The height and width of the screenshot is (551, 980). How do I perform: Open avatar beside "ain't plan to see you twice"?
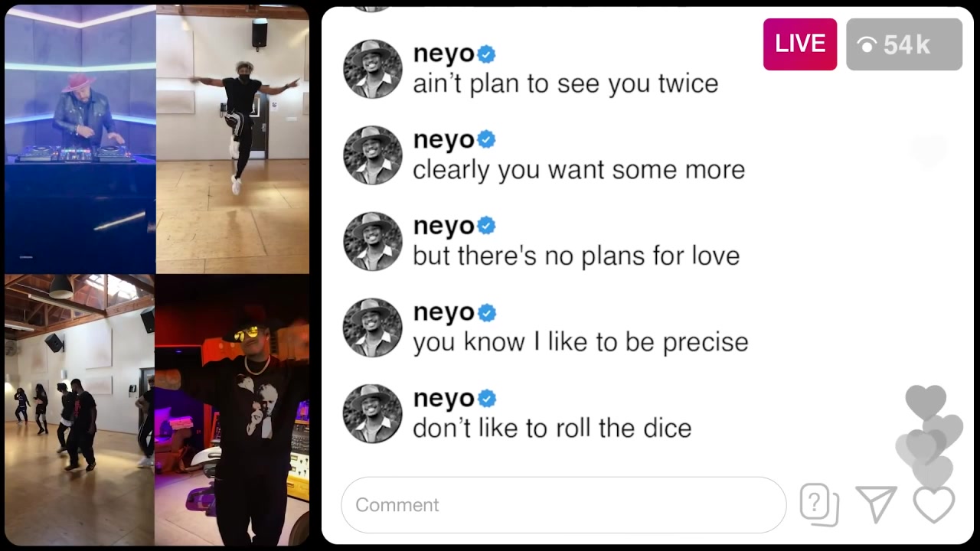point(373,69)
